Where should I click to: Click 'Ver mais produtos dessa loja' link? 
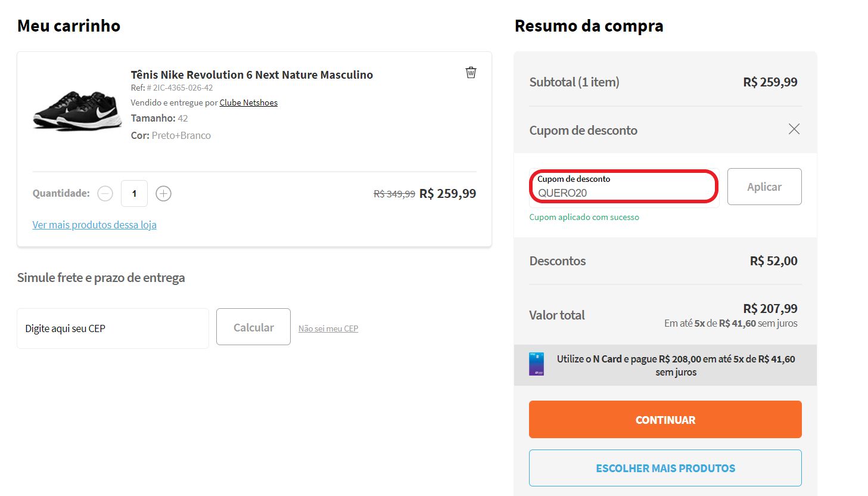pos(94,225)
